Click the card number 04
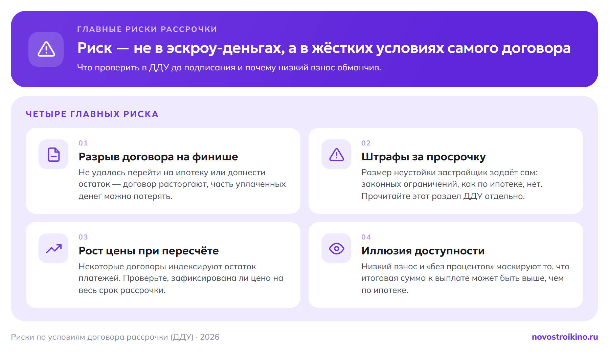 (x=366, y=237)
